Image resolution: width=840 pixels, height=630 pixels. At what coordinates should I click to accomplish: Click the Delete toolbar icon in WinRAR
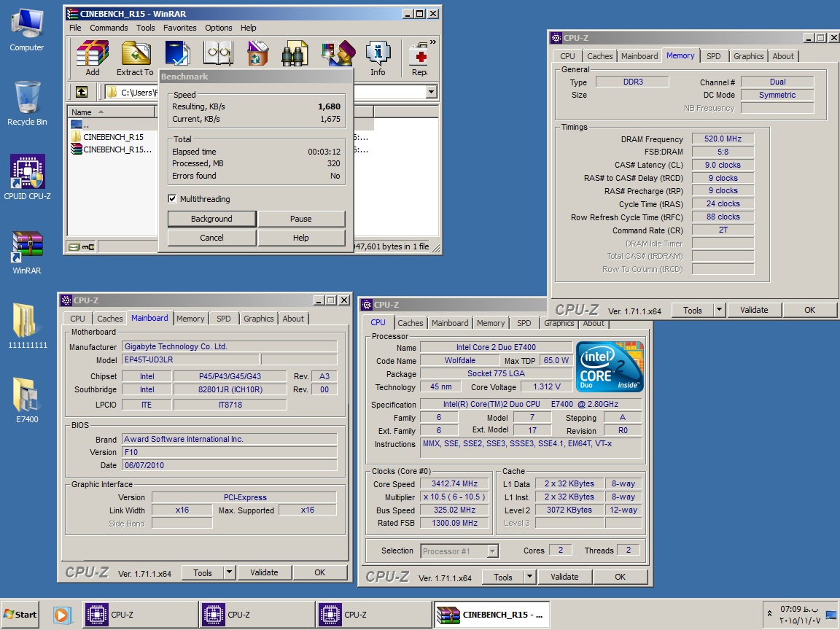[257, 53]
